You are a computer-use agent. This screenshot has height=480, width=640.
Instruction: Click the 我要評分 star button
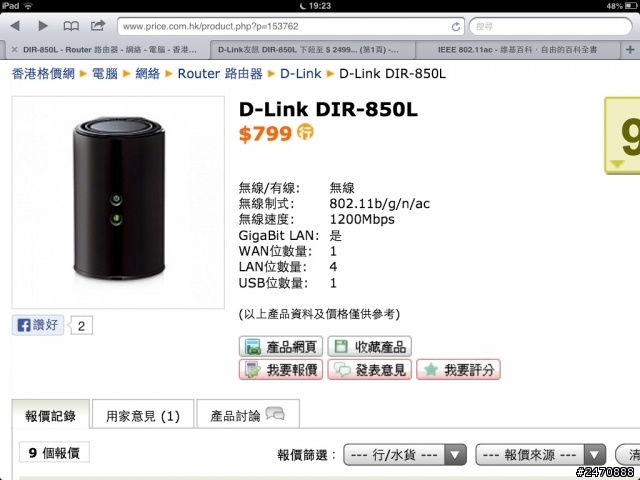458,370
